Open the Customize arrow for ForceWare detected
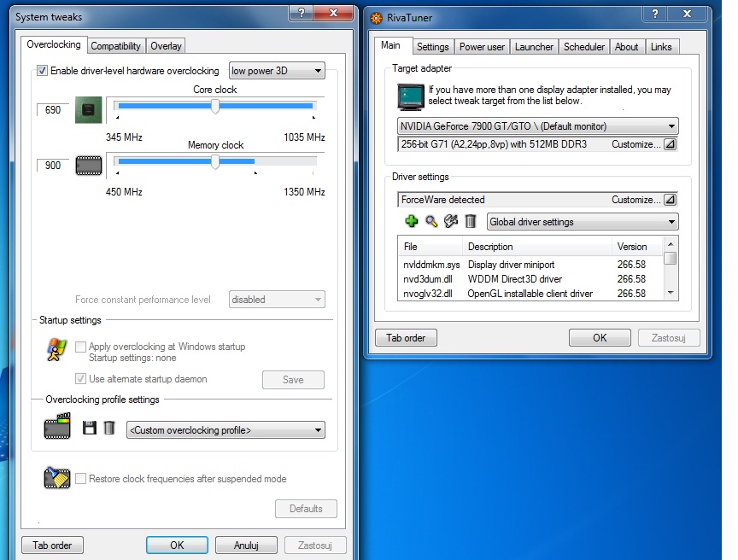This screenshot has width=738, height=560. click(x=670, y=200)
